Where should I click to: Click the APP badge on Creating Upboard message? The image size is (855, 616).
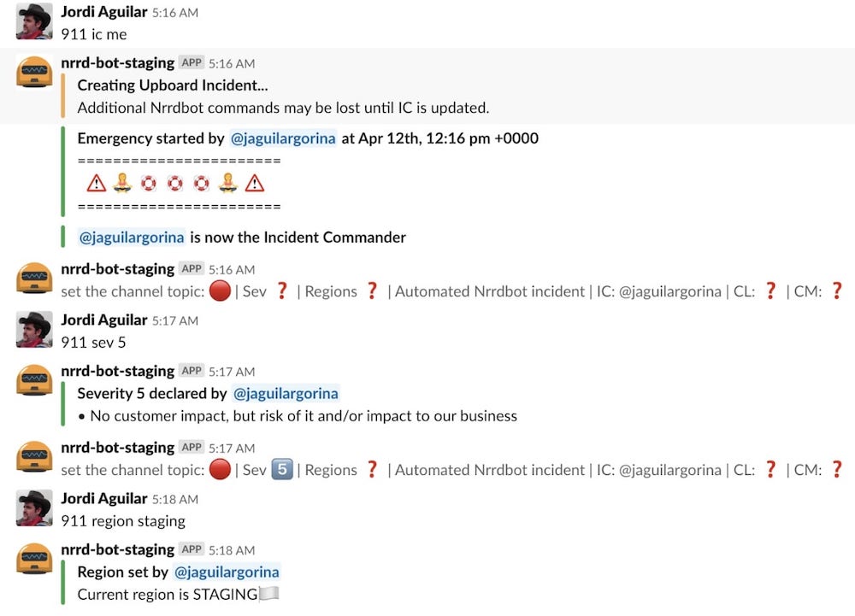point(191,63)
